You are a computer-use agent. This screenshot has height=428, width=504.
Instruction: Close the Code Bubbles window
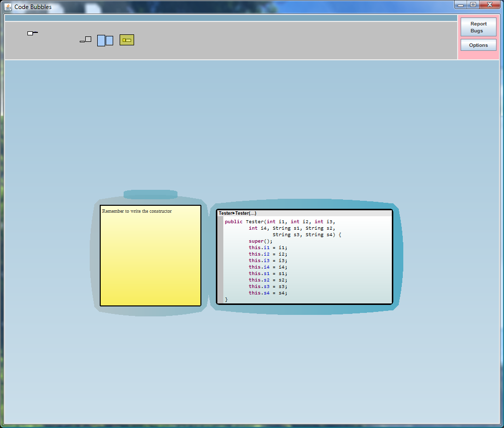coord(490,5)
